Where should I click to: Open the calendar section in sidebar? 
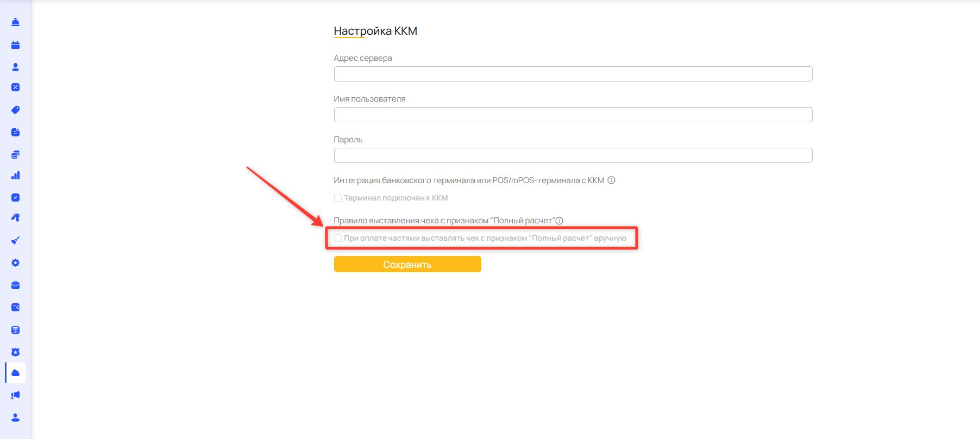point(15,45)
